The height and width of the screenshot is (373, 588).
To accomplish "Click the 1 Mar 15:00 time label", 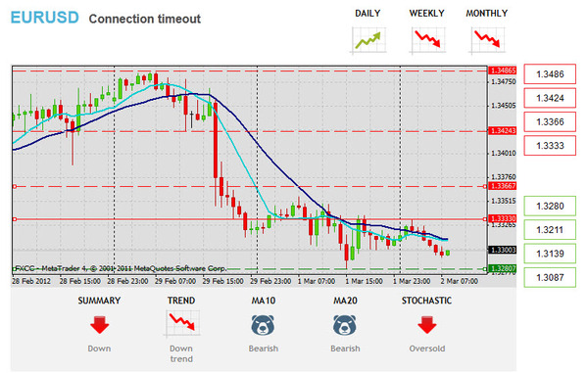I will pyautogui.click(x=365, y=281).
